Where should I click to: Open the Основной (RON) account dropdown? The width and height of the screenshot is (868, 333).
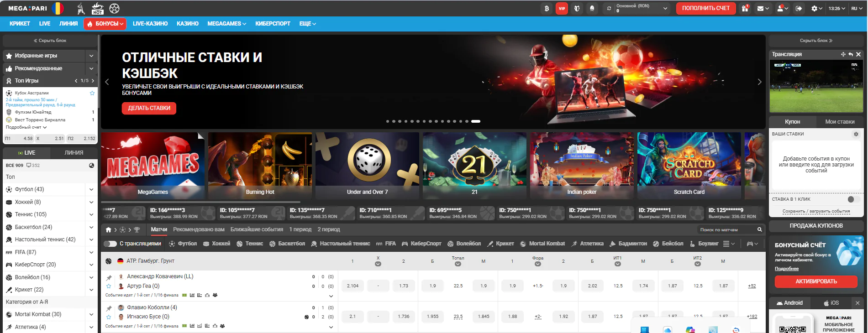[x=642, y=8]
